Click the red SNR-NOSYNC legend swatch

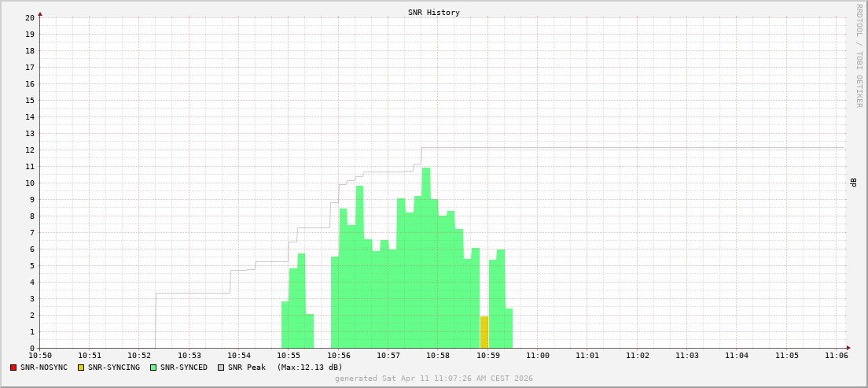(x=13, y=368)
